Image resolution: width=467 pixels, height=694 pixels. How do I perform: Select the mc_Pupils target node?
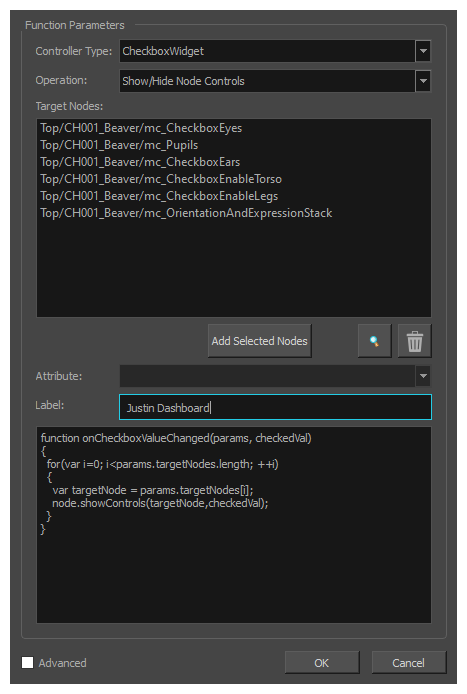(119, 145)
